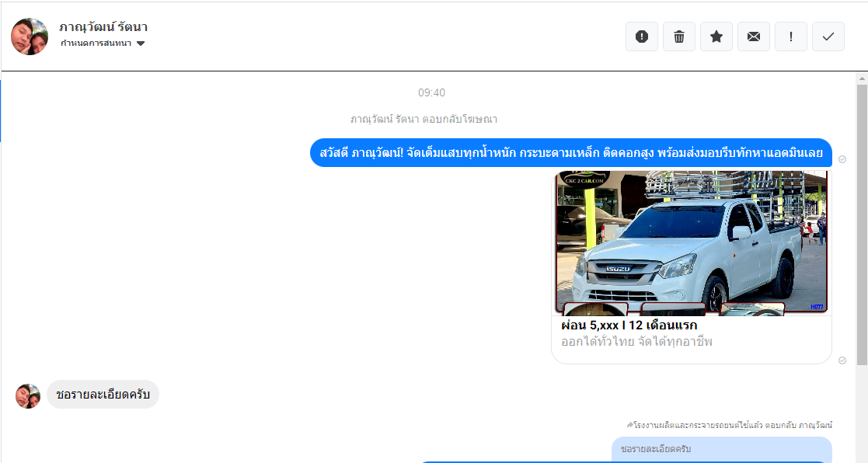
Task: Click the 09:40 timestamp
Action: [x=431, y=92]
